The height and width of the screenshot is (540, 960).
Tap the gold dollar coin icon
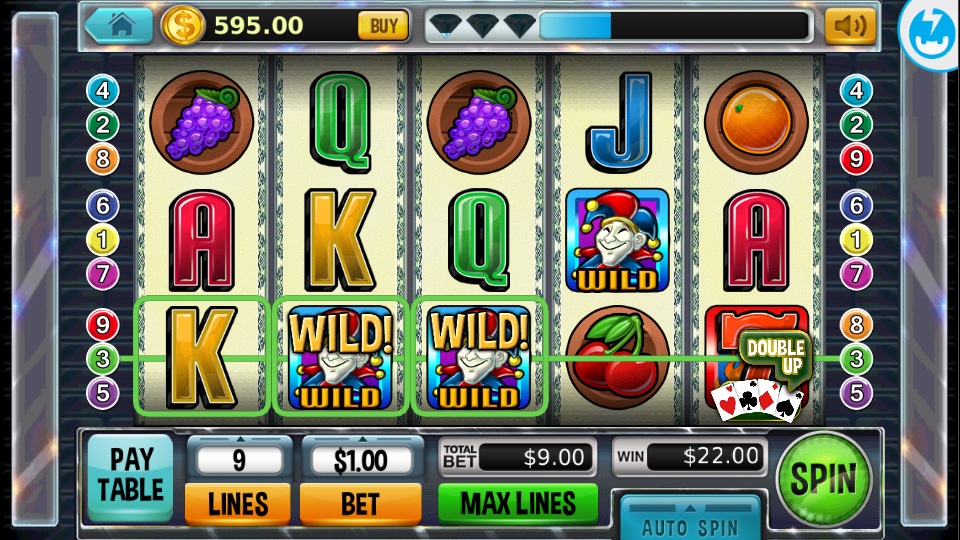click(182, 26)
